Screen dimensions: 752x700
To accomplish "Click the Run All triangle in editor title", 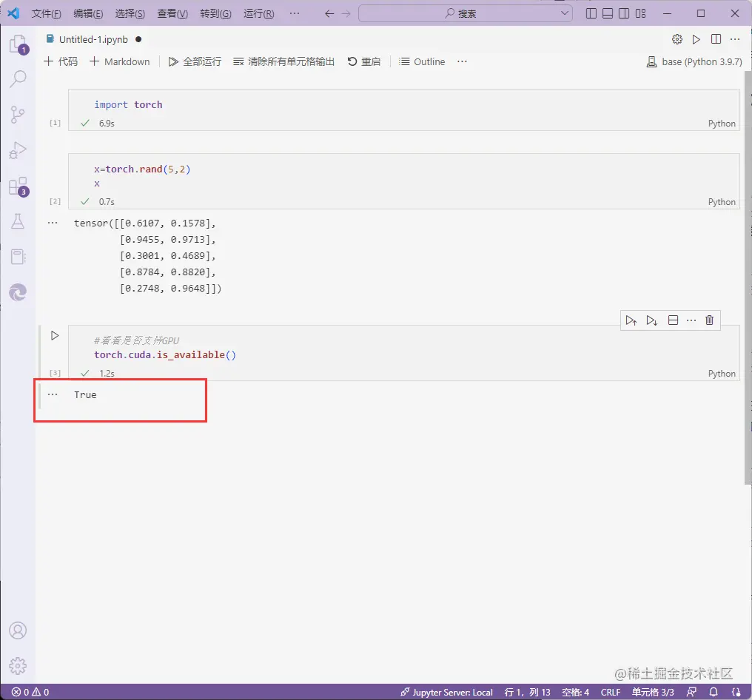I will click(x=696, y=39).
